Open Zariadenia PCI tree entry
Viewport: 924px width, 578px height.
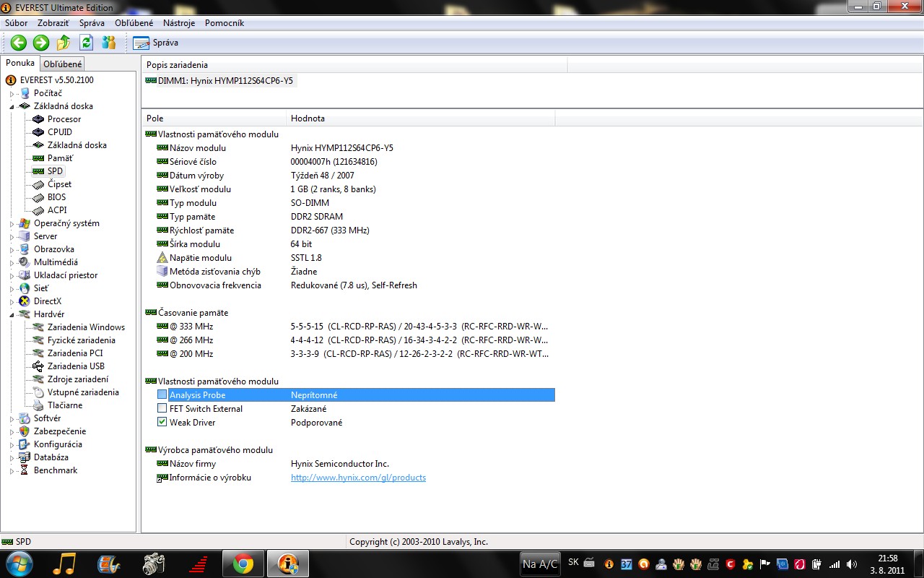[x=75, y=353]
